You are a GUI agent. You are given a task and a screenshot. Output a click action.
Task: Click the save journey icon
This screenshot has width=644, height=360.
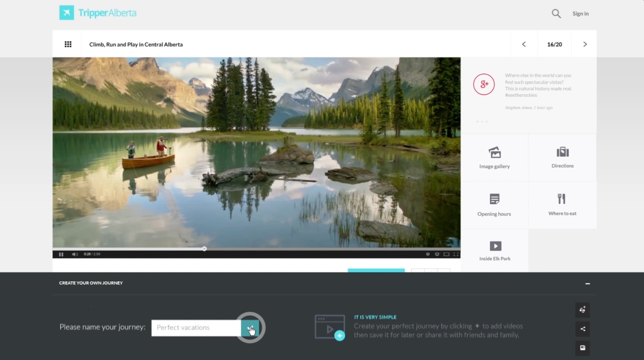583,348
